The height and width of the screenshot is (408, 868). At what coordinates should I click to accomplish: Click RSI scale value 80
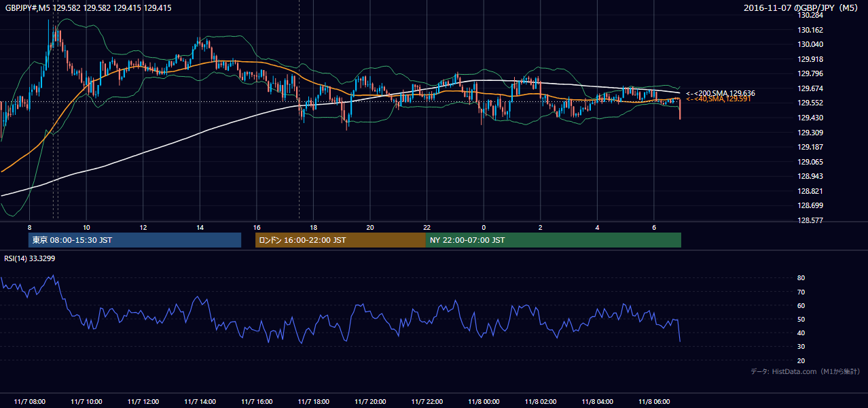click(x=801, y=278)
